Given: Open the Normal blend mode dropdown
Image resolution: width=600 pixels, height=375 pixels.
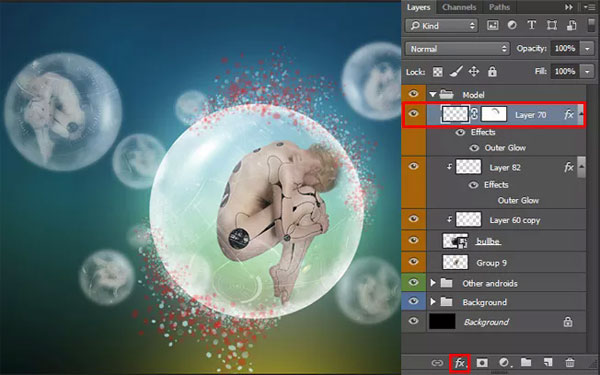Looking at the screenshot, I should pos(458,49).
